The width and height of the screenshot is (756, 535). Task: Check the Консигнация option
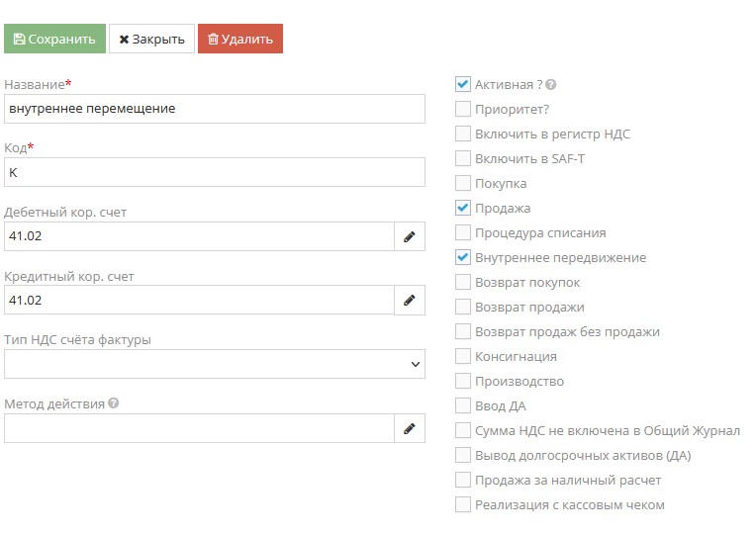pyautogui.click(x=463, y=357)
